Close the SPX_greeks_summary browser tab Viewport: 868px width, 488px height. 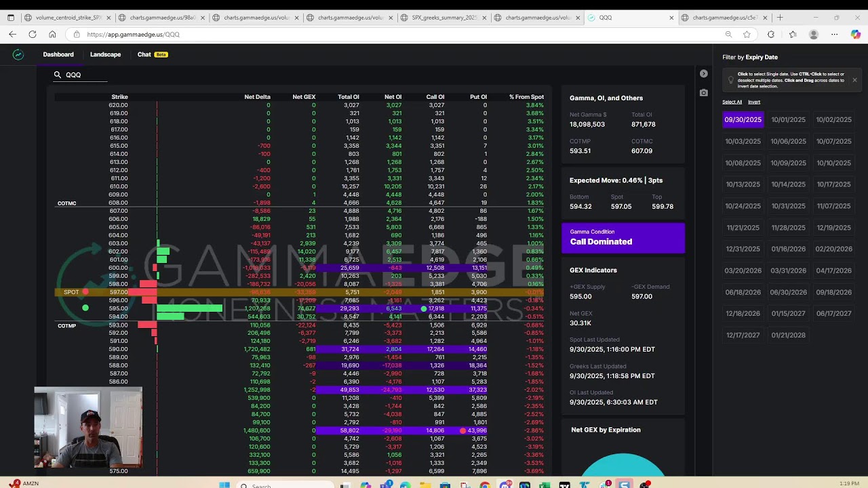tap(484, 18)
